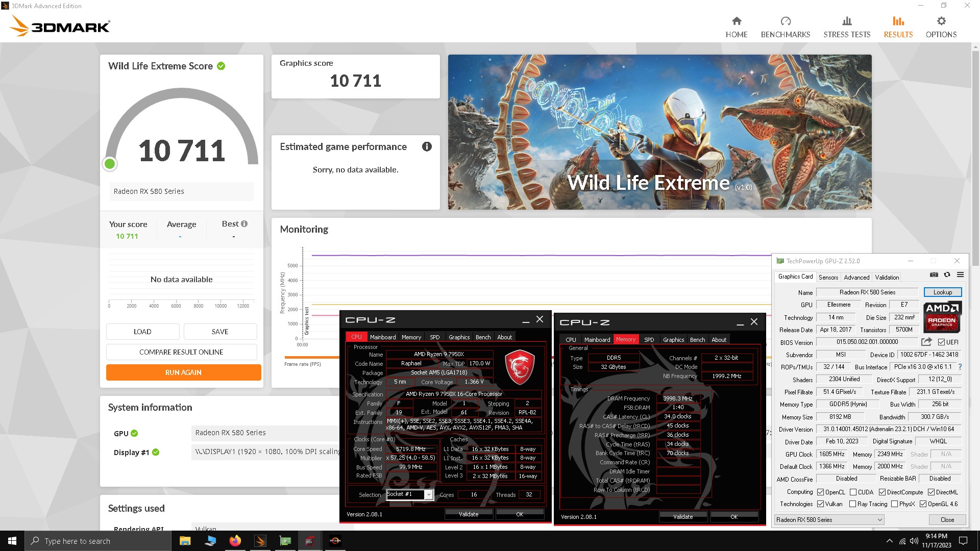The image size is (980, 551).
Task: Open the Bench tab in the left CPU-Z window
Action: (x=483, y=337)
